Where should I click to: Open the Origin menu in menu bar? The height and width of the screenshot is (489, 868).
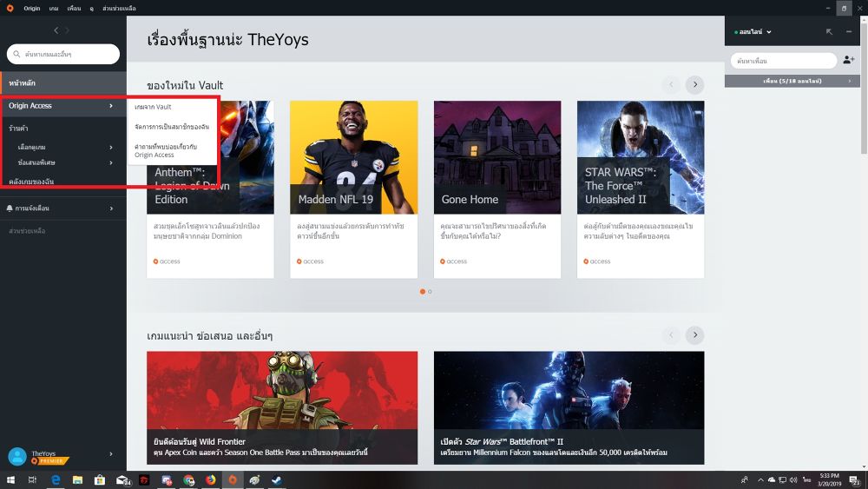pos(31,8)
